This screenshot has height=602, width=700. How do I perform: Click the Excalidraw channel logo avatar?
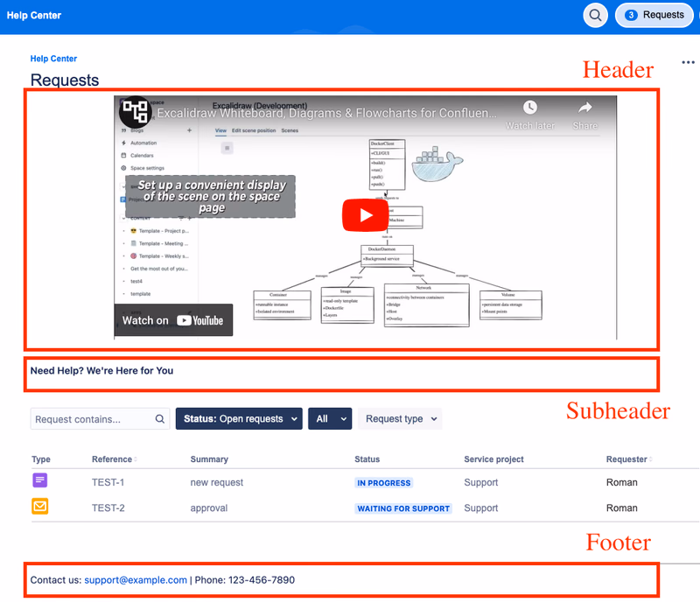136,111
